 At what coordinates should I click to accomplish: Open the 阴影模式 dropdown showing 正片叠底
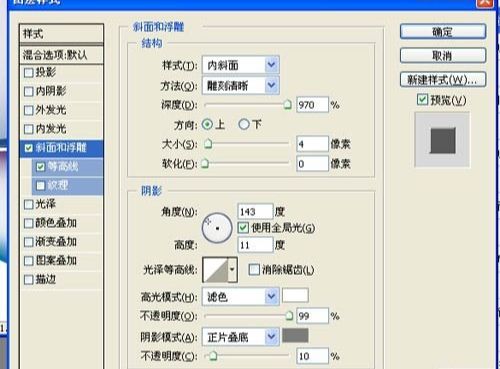[x=240, y=337]
